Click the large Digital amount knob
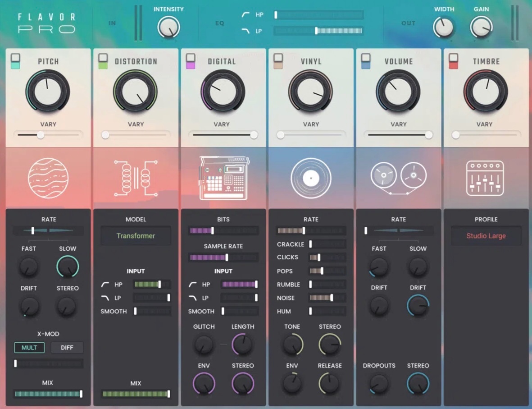Image resolution: width=532 pixels, height=409 pixels. click(223, 91)
